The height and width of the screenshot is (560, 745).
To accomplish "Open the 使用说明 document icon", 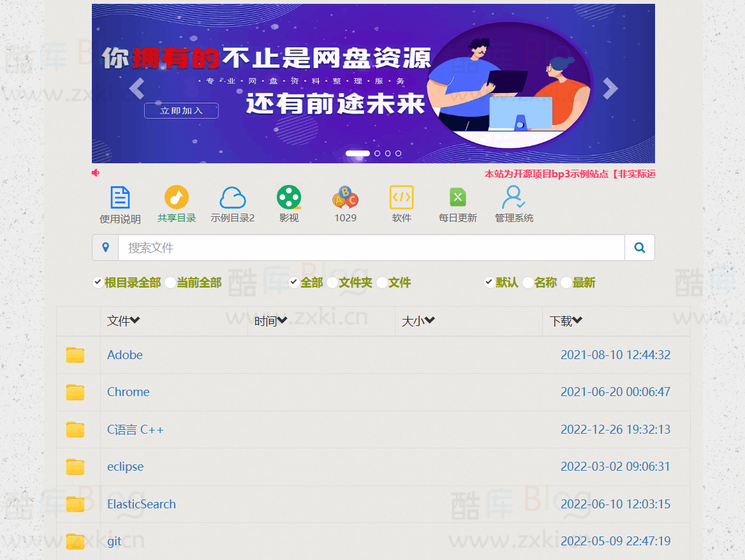I will (x=119, y=198).
